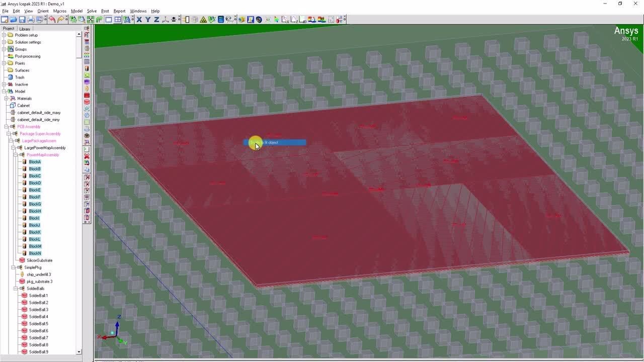Select BlockN in the model tree
The width and height of the screenshot is (644, 362).
(35, 253)
